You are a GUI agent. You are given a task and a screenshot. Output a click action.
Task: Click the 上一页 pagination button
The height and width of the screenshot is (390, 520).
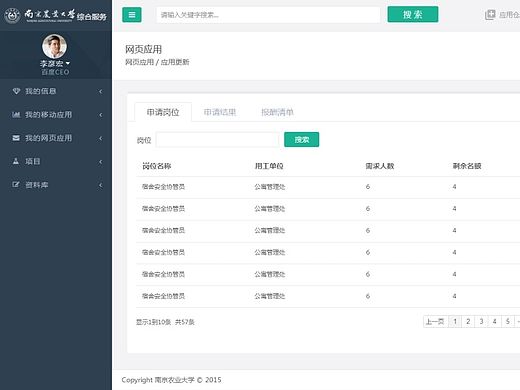click(435, 322)
